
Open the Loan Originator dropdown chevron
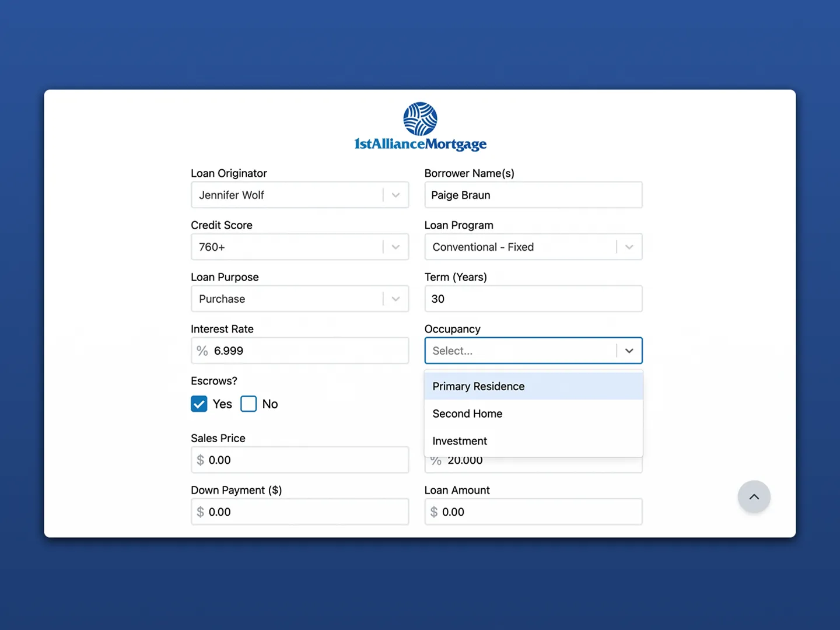[x=395, y=195]
